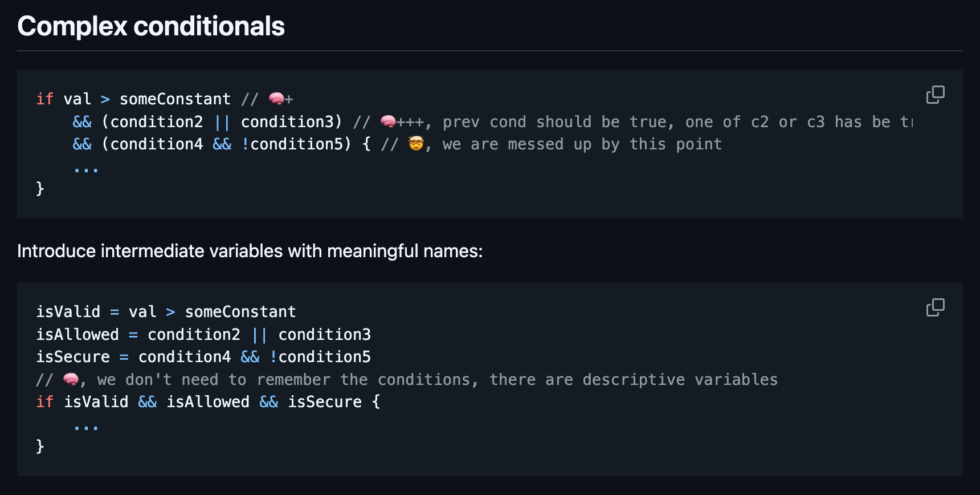Click the "there are descriptive variables" comment

coord(633,380)
